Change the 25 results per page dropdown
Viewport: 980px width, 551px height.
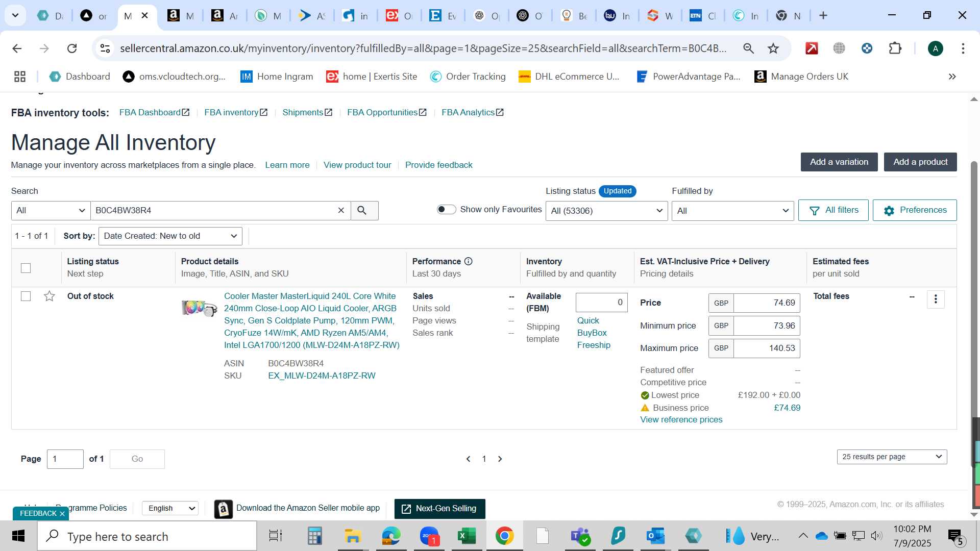(x=892, y=457)
